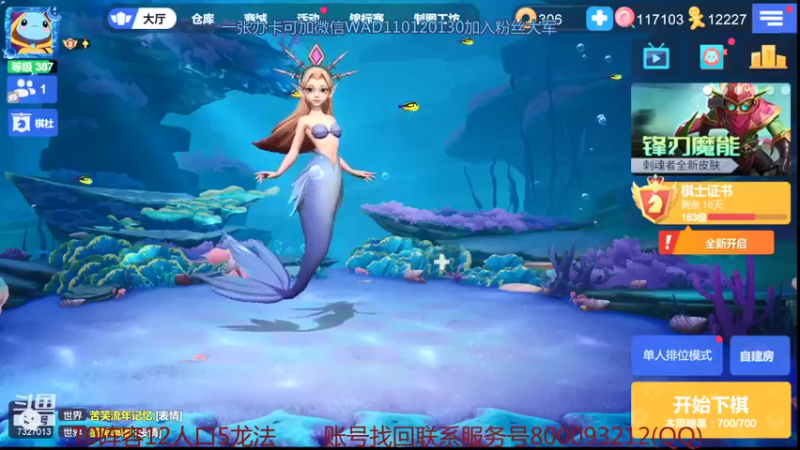Open the player avatar profile
Screen dimensions: 800x450
click(x=32, y=32)
